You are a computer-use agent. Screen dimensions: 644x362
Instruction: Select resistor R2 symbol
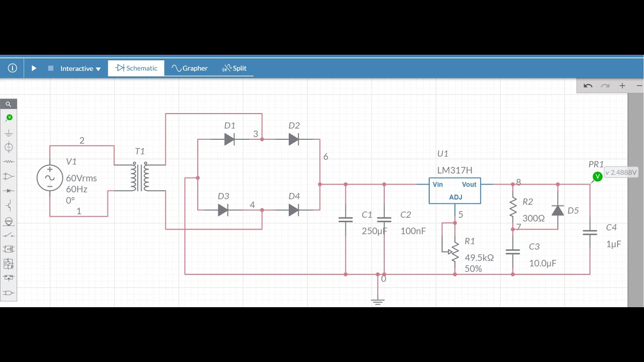click(513, 207)
